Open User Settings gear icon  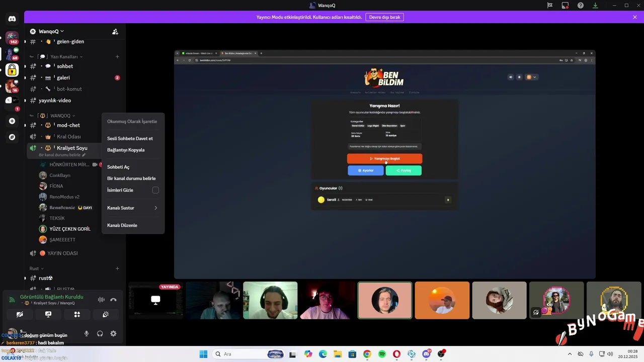pyautogui.click(x=113, y=333)
